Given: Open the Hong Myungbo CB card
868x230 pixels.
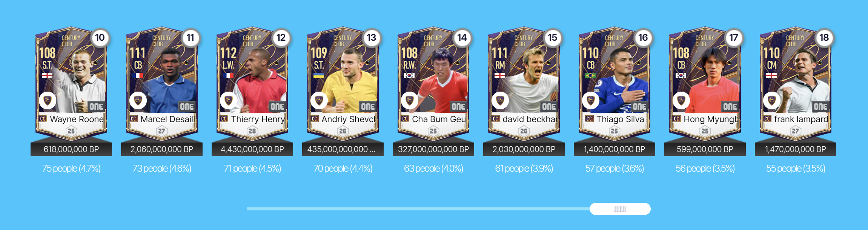Looking at the screenshot, I should point(705,84).
